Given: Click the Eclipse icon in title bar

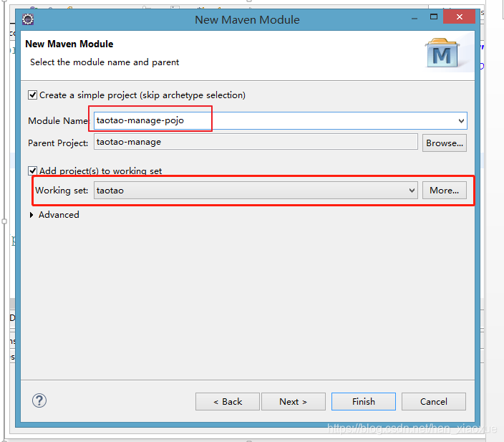Looking at the screenshot, I should click(28, 19).
